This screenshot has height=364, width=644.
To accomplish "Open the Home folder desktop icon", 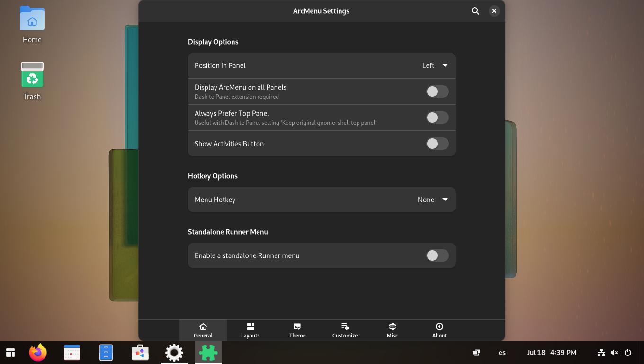I will 32,25.
